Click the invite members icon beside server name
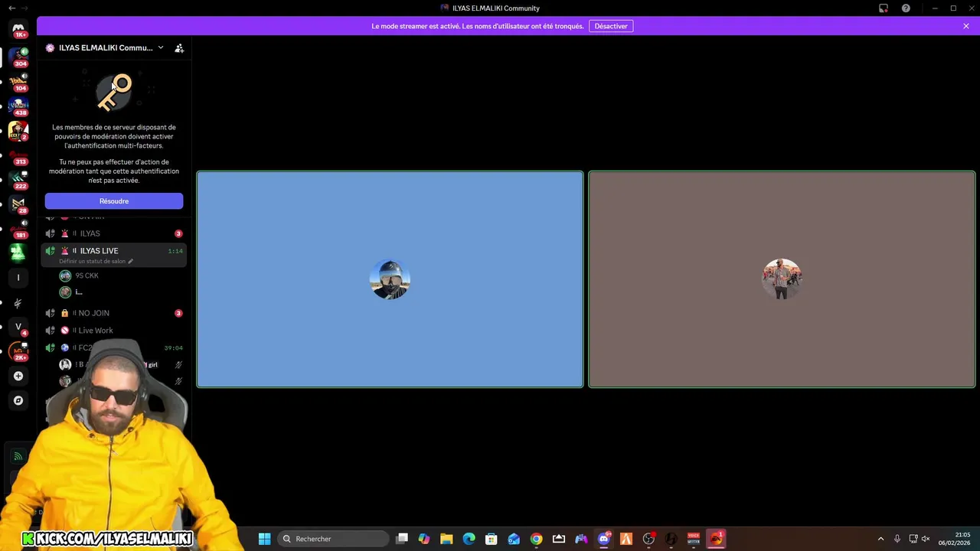The image size is (980, 551). [179, 47]
